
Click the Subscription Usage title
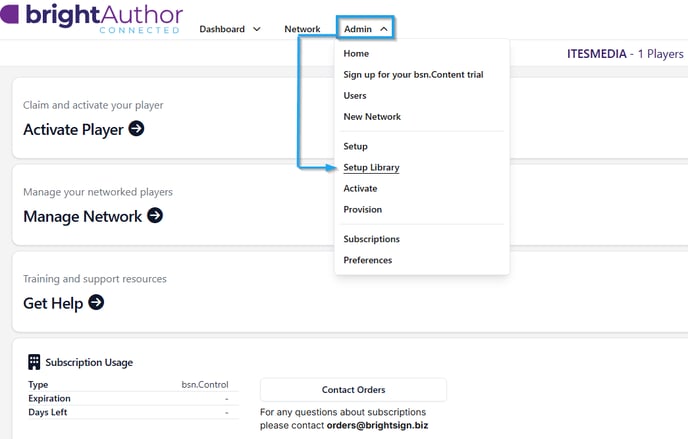[x=89, y=362]
